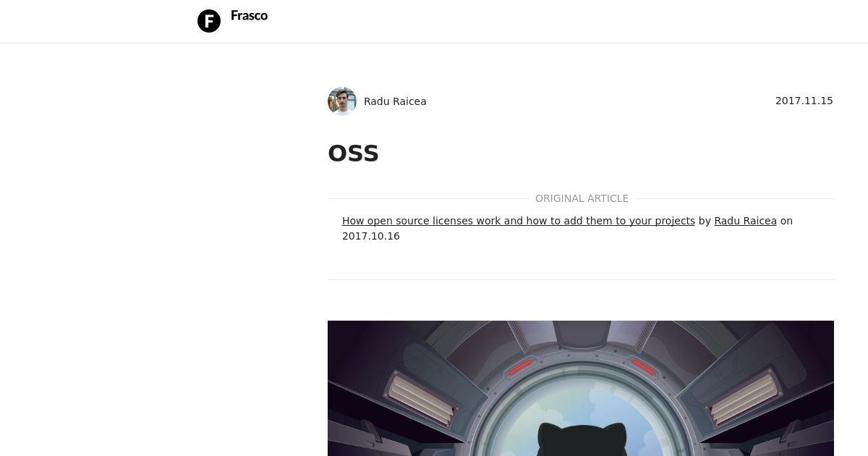Click the publication date 2017.11.15
Viewport: 868px width, 456px height.
point(804,101)
